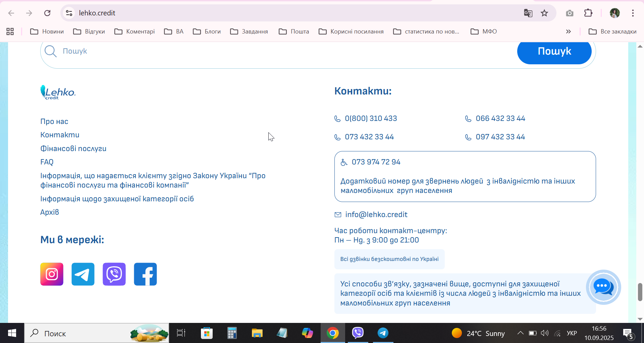Call the 097 432 33 44 number
The image size is (644, 343).
click(500, 137)
